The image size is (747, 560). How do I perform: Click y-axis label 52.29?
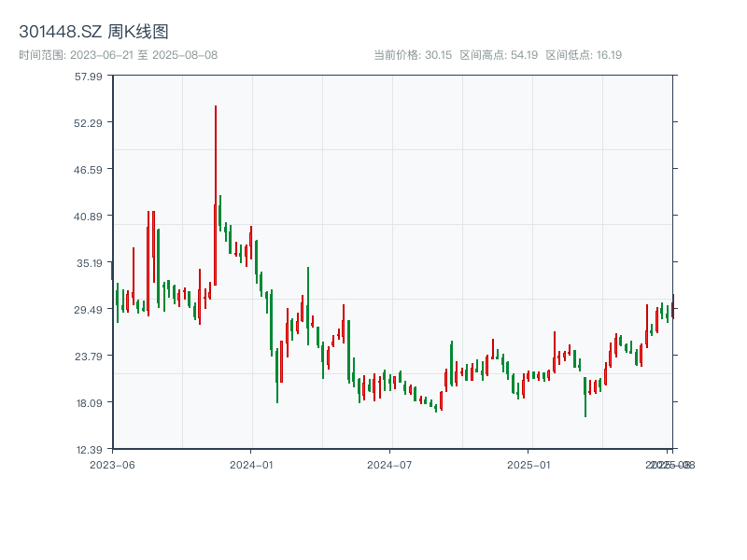click(88, 123)
